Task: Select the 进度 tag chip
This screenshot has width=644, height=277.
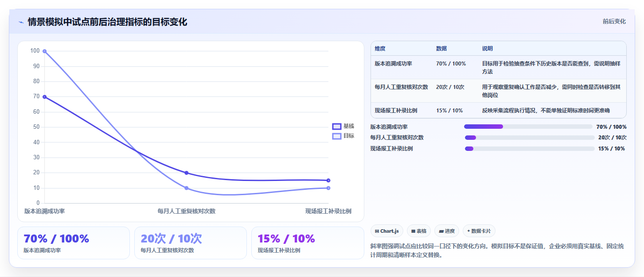Action: click(447, 231)
